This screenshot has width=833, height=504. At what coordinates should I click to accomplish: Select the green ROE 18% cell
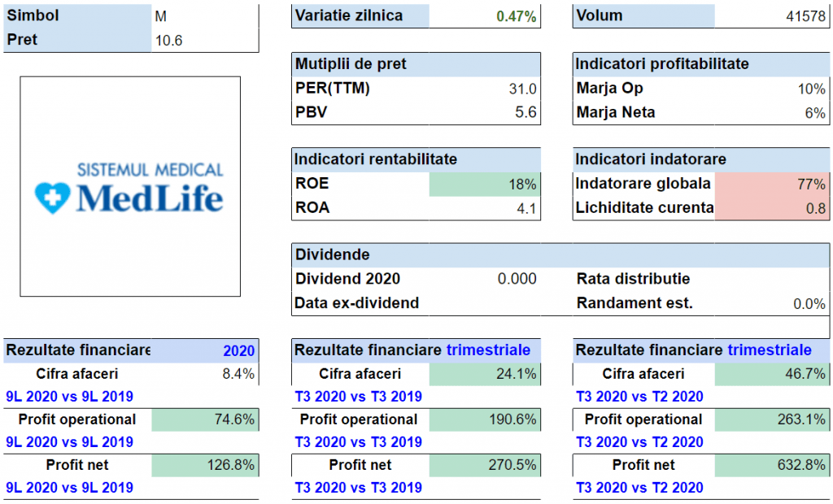pyautogui.click(x=484, y=184)
